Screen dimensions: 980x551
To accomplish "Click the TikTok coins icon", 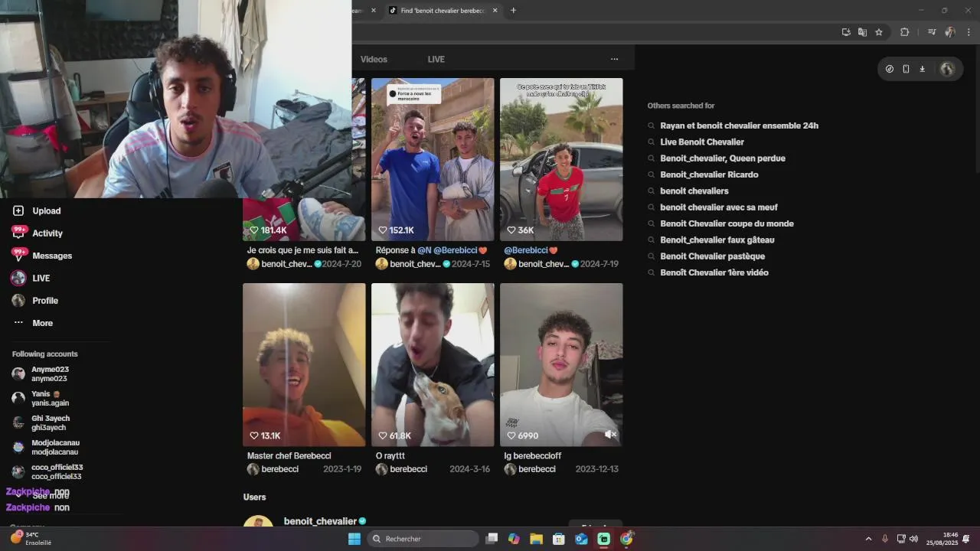I will (890, 69).
